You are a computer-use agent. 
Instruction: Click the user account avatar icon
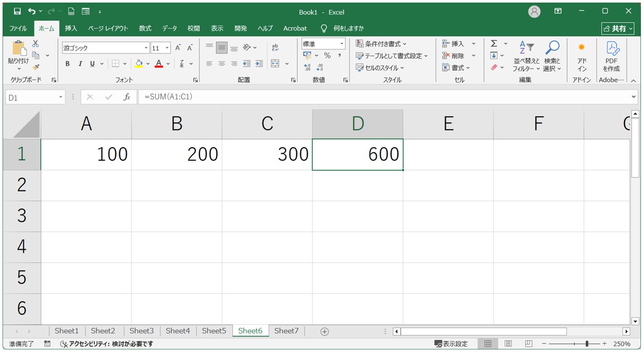point(535,11)
